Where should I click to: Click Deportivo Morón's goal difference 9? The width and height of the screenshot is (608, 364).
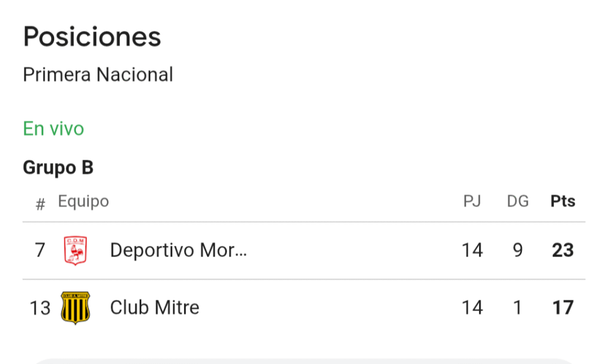click(518, 250)
